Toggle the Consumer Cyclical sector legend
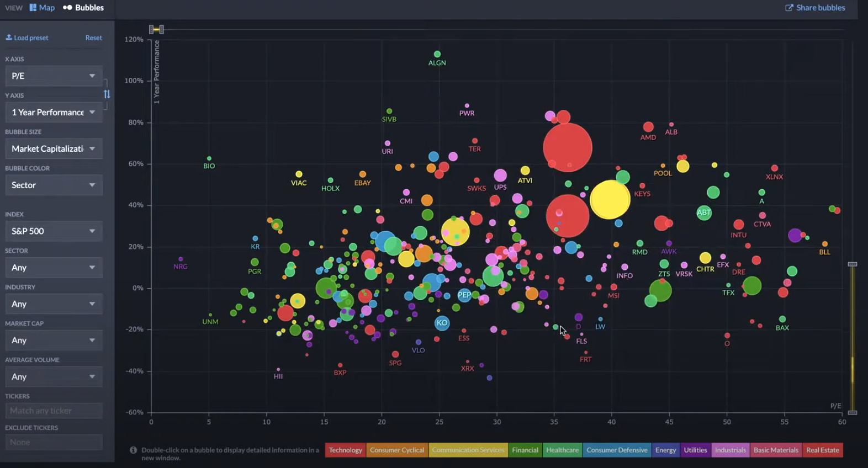The image size is (868, 468). 397,450
